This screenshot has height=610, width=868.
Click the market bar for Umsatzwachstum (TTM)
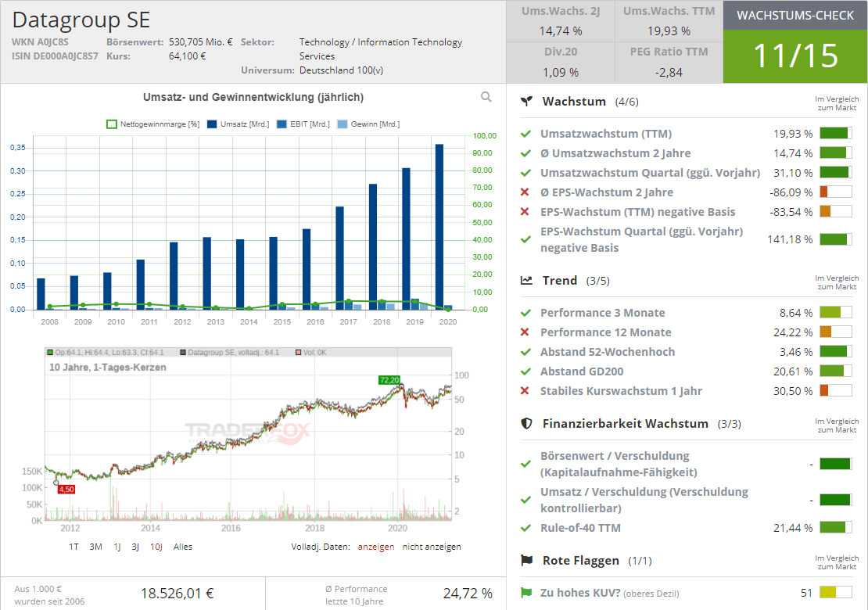point(836,134)
